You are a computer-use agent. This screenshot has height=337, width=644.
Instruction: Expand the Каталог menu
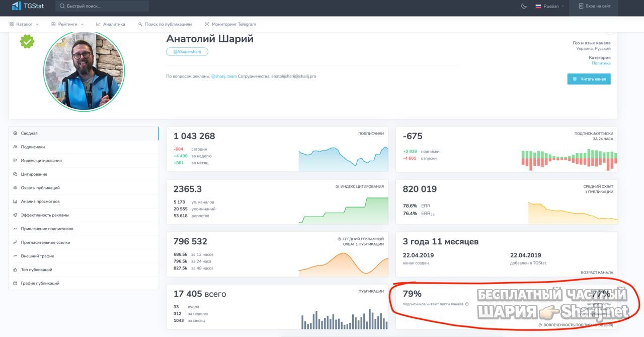click(25, 24)
